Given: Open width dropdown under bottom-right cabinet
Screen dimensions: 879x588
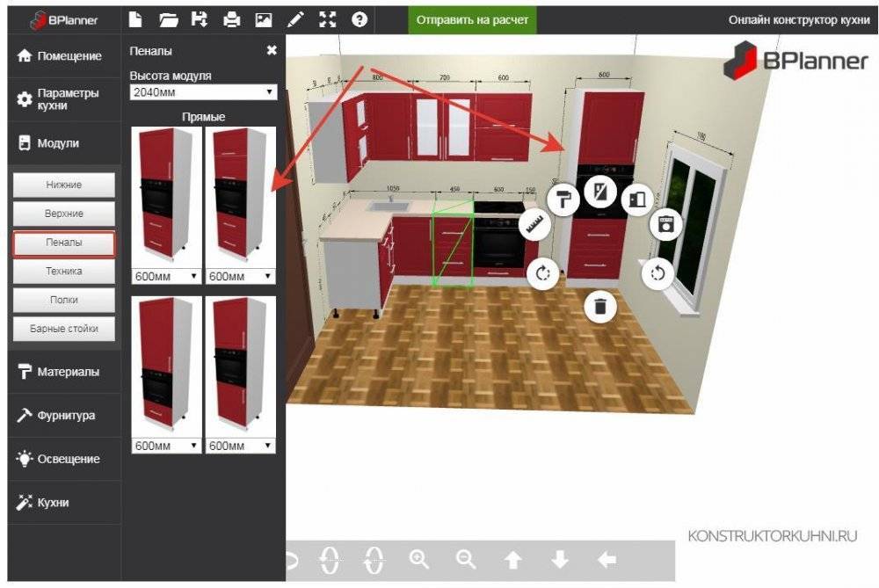Looking at the screenshot, I should pos(240,446).
